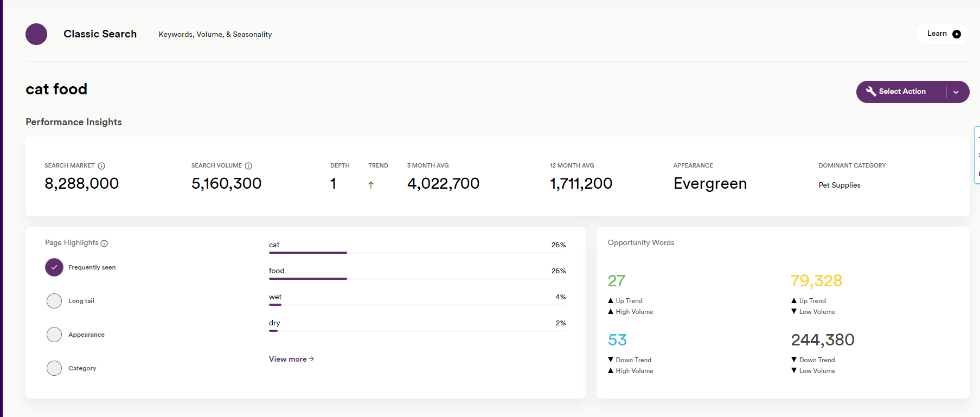Select the Category radio option

click(54, 368)
